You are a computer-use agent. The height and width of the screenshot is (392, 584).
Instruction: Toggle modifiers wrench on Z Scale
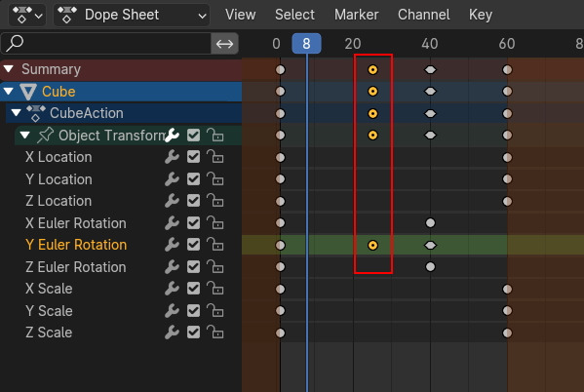[x=172, y=333]
